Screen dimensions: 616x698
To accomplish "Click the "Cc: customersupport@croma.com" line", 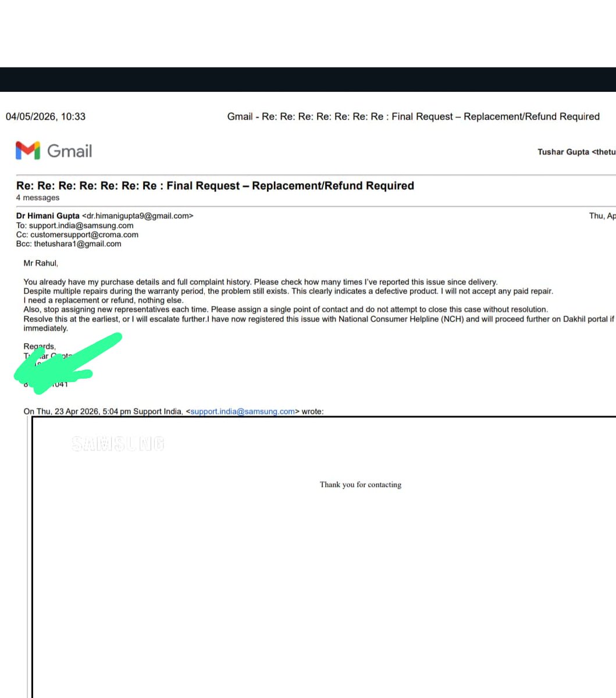I will (x=77, y=234).
